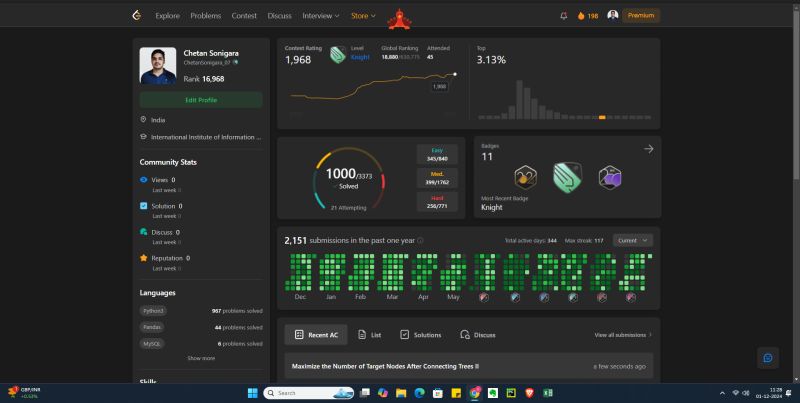Viewport: 800px width, 403px height.
Task: Expand languages with Show more
Action: [x=201, y=358]
